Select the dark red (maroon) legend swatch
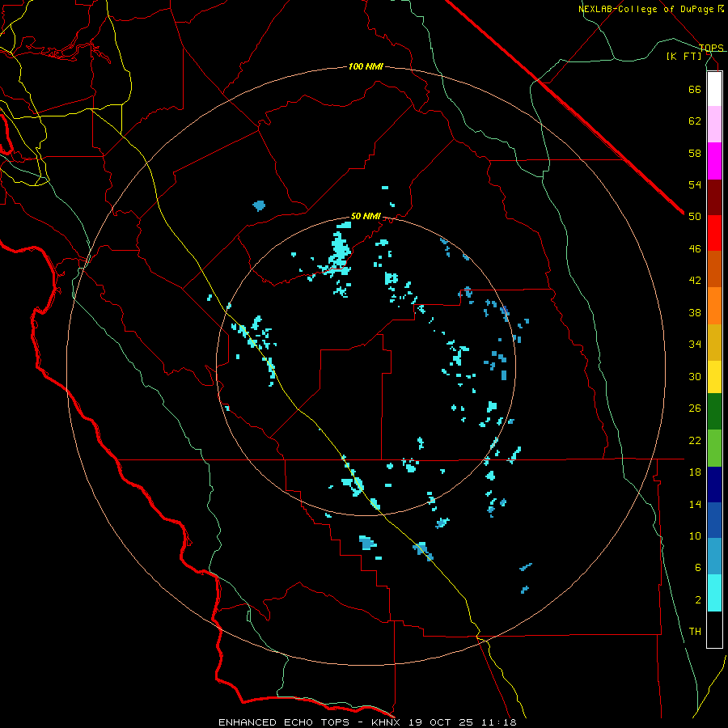Viewport: 728px width, 728px height. 714,198
